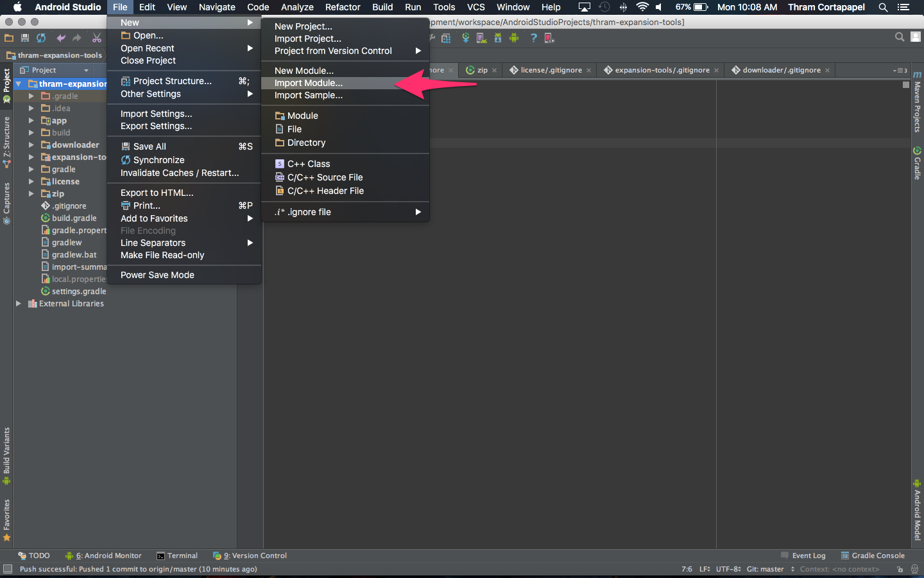Open the LF line separator selector

[x=705, y=569]
